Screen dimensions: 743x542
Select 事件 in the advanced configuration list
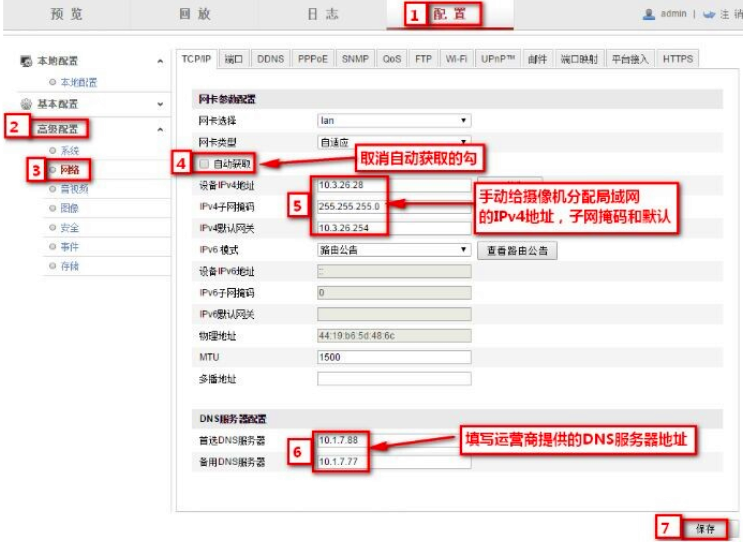tap(70, 247)
